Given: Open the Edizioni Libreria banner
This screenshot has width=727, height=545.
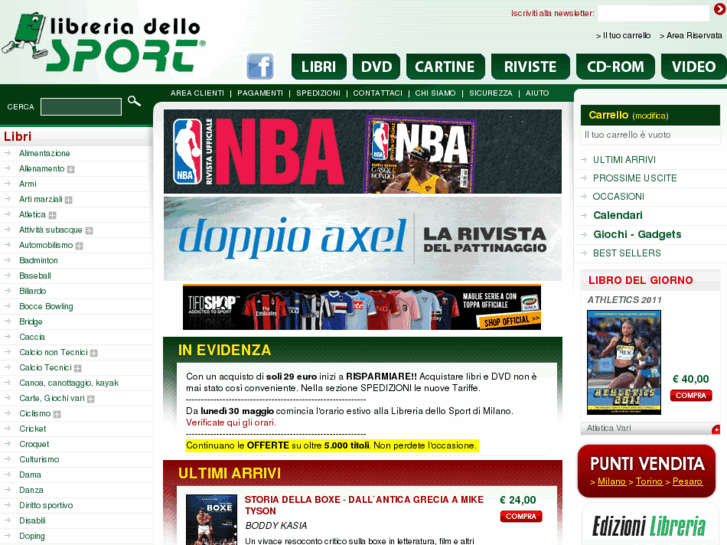Looking at the screenshot, I should click(648, 524).
